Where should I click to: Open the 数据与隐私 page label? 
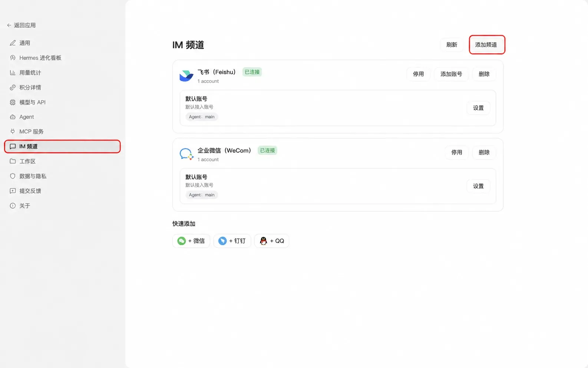(x=33, y=176)
